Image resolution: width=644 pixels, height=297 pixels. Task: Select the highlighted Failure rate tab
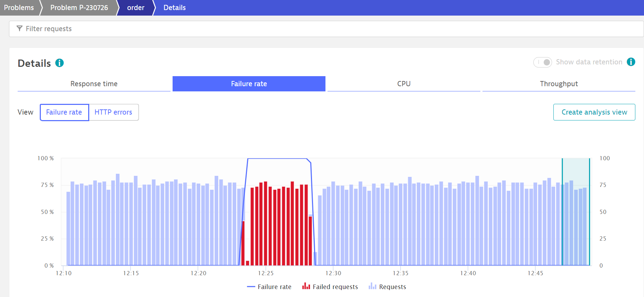pyautogui.click(x=249, y=84)
